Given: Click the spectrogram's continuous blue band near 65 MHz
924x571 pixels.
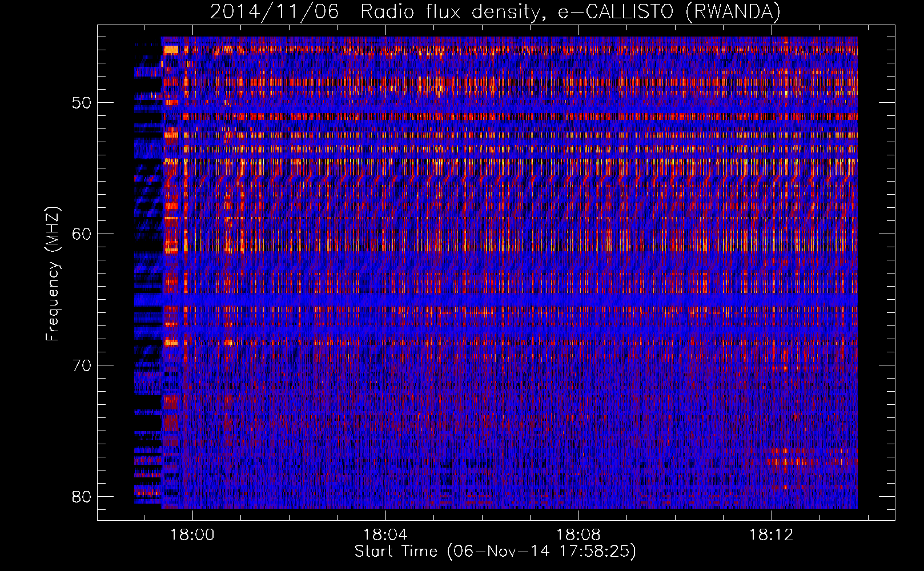Looking at the screenshot, I should 496,300.
